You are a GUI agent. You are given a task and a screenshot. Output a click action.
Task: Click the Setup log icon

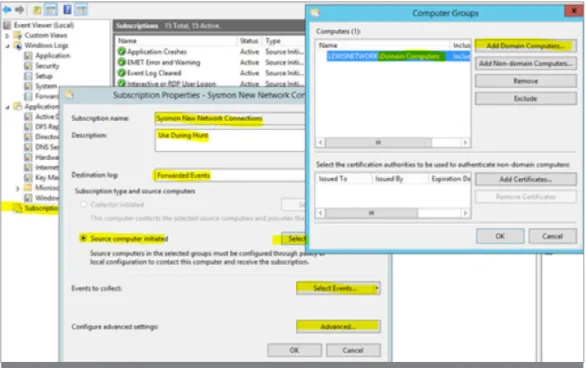pyautogui.click(x=28, y=76)
